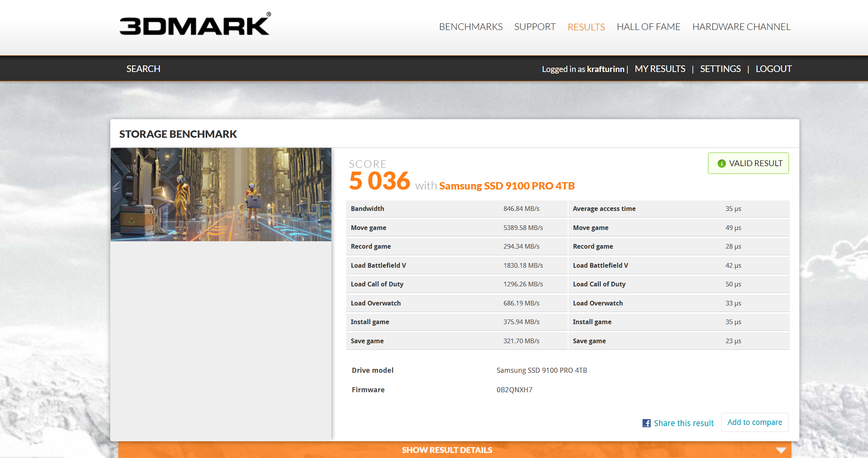Open My Results page

[660, 69]
